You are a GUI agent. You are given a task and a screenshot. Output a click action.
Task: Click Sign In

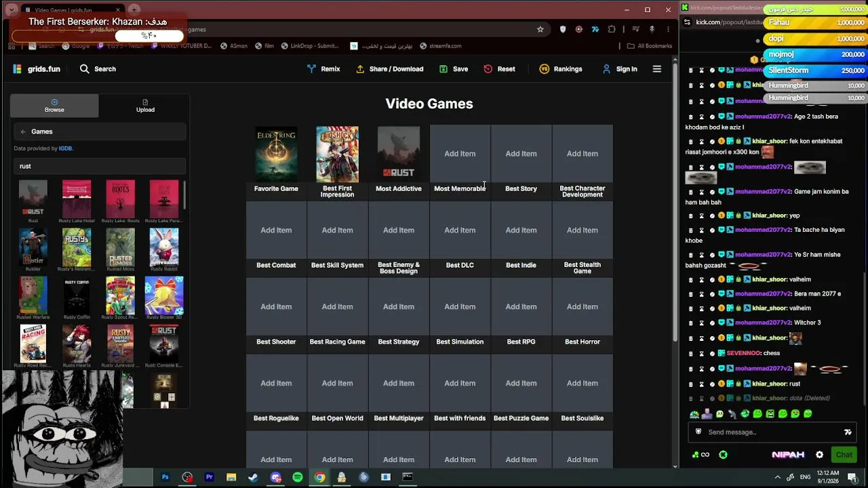(620, 68)
